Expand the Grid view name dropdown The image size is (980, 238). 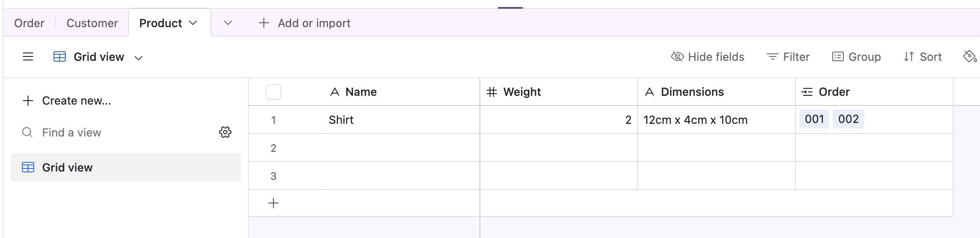(138, 58)
